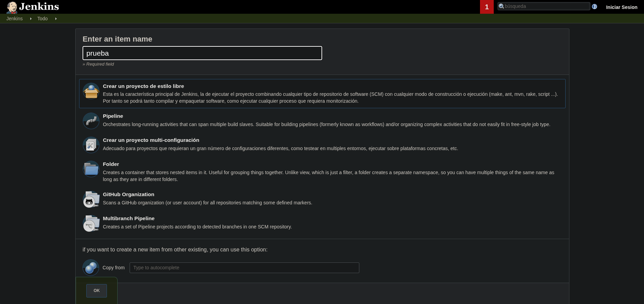Open the Todo breadcrumb link

43,19
